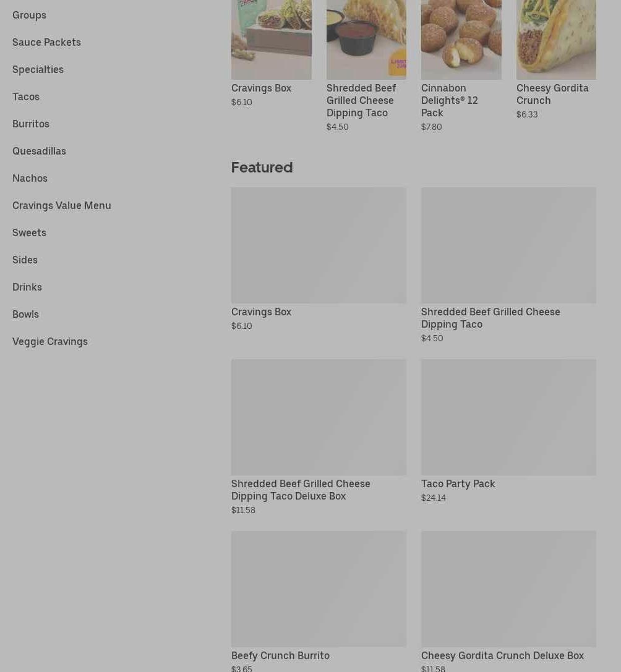The width and height of the screenshot is (621, 672).
Task: Click the Beefy Crunch Burrito placeholder image
Action: point(319,589)
